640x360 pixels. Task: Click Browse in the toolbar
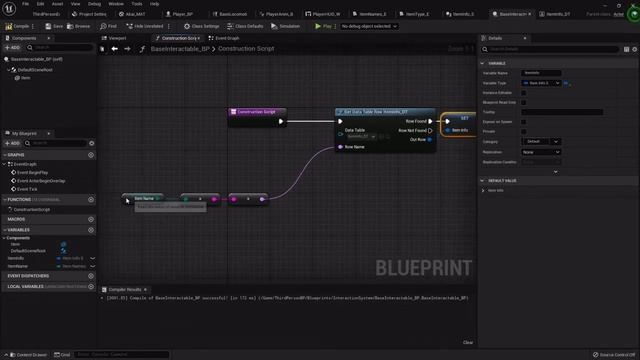tap(78, 26)
